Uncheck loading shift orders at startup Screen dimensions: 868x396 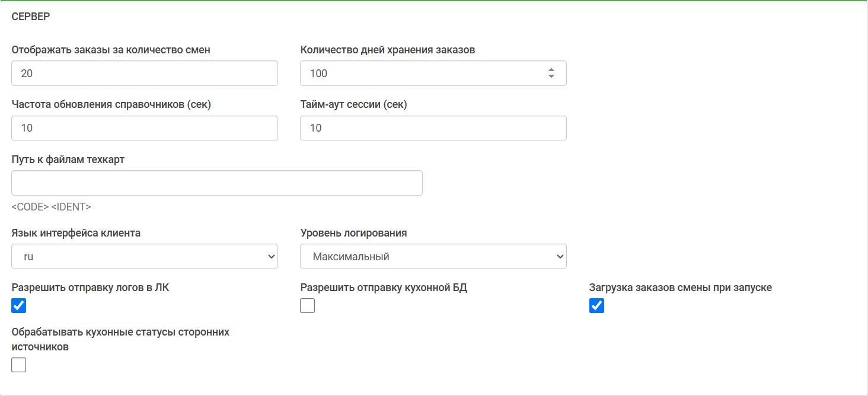(x=596, y=306)
